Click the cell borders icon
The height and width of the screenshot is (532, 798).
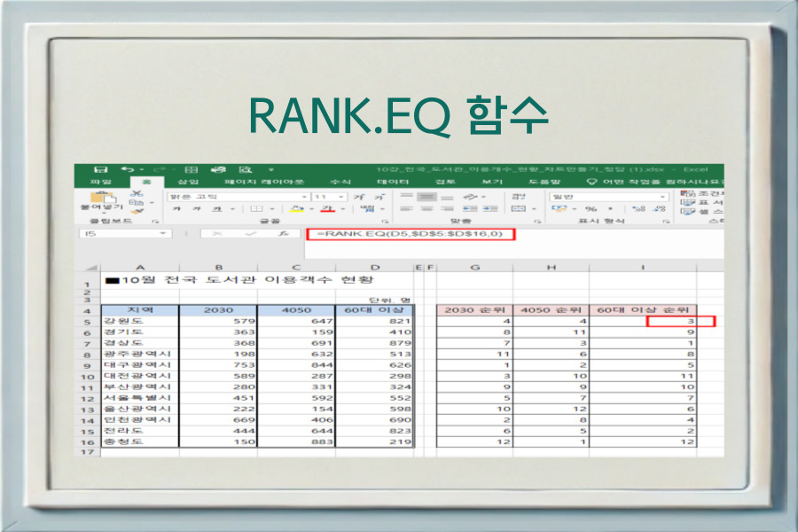256,208
